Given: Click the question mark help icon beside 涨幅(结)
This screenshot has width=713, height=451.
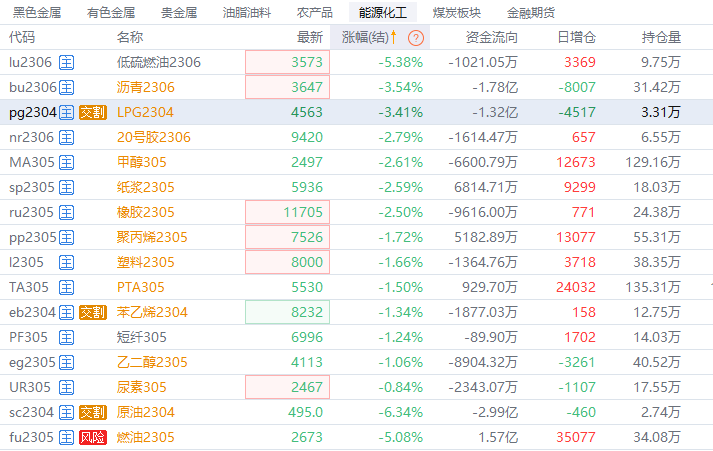Looking at the screenshot, I should pos(416,38).
